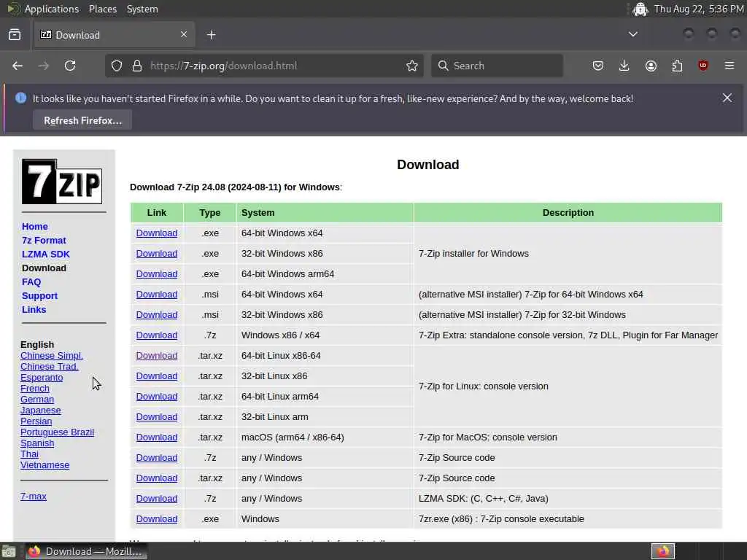The height and width of the screenshot is (560, 747).
Task: Click the workspace switcher Firefox thumbnail
Action: point(662,551)
